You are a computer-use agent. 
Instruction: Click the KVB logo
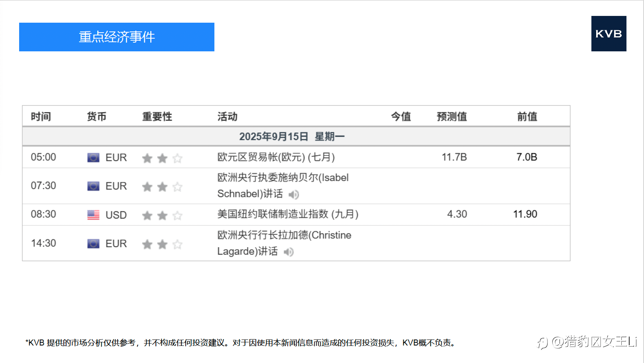coord(609,34)
